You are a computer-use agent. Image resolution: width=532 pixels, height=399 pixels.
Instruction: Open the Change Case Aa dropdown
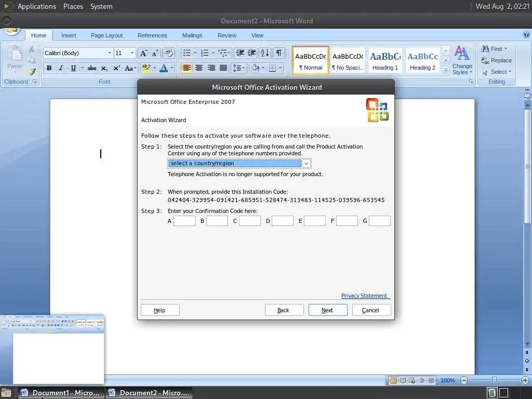[x=130, y=68]
